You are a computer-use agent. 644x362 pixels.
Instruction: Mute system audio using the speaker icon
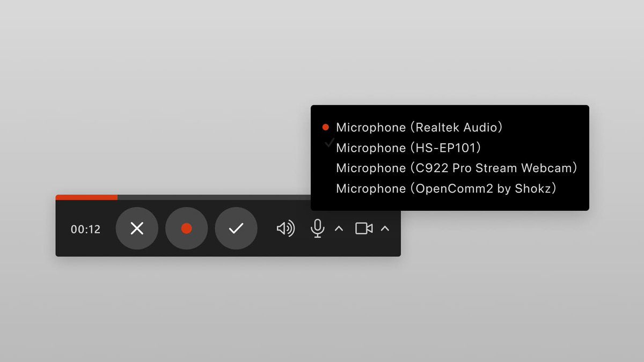click(x=286, y=228)
